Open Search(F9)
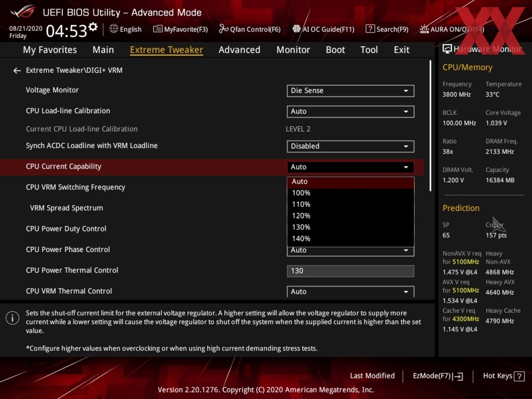Image resolution: width=532 pixels, height=399 pixels. pos(387,29)
